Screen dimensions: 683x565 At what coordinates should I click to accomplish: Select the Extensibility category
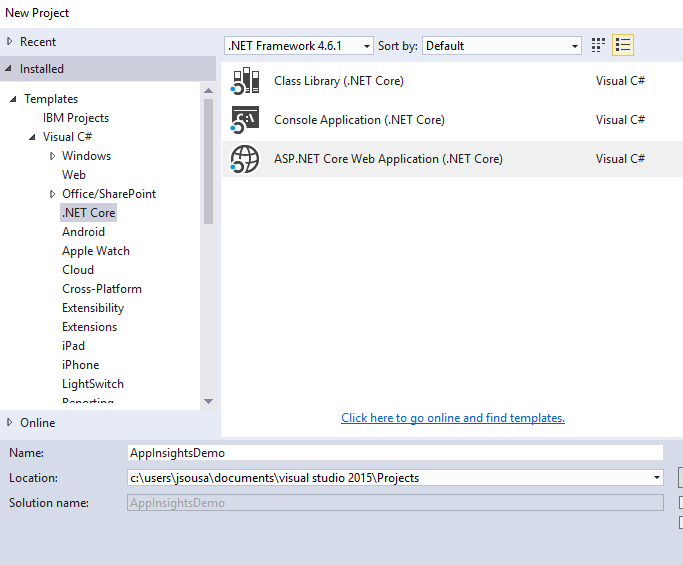tap(93, 308)
